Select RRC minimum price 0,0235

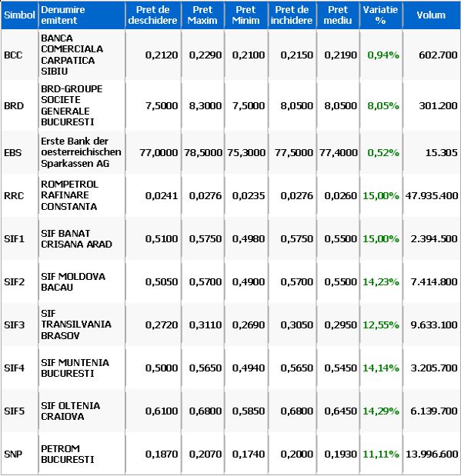(x=249, y=196)
